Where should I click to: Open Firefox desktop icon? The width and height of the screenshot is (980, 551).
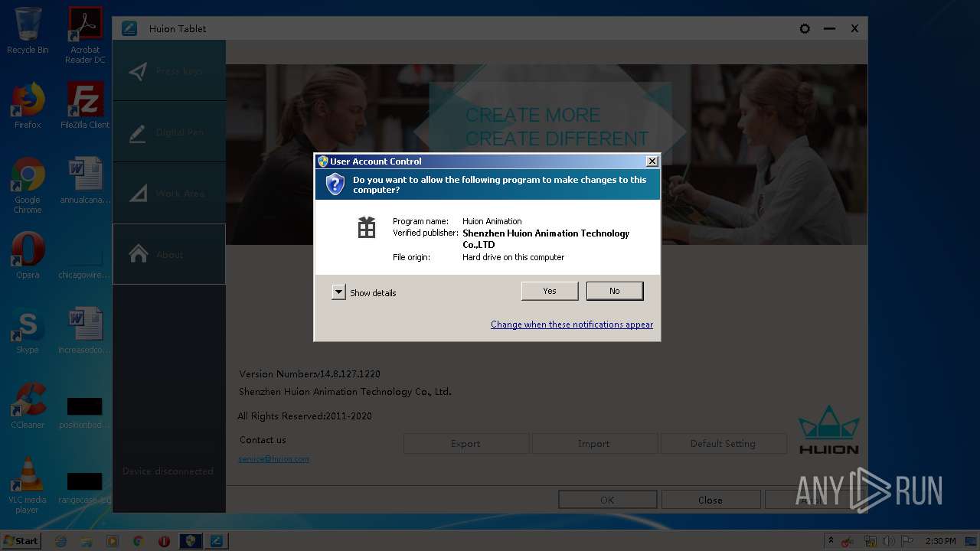(x=28, y=106)
